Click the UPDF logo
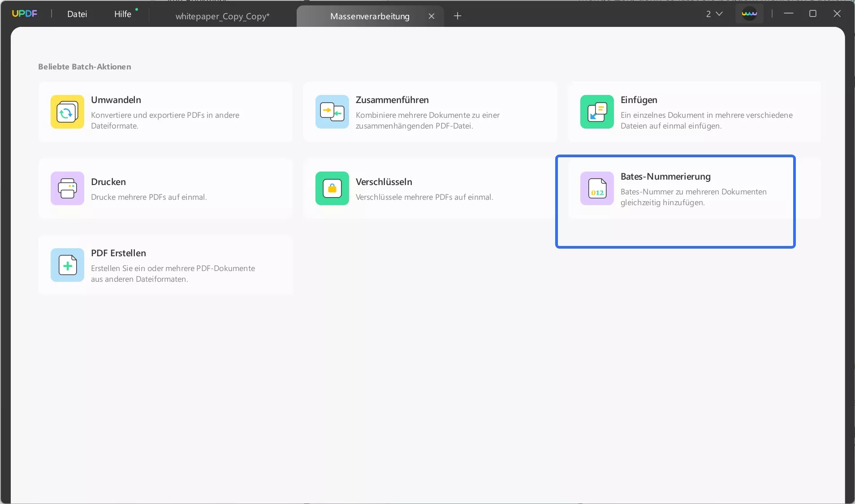 (x=25, y=13)
